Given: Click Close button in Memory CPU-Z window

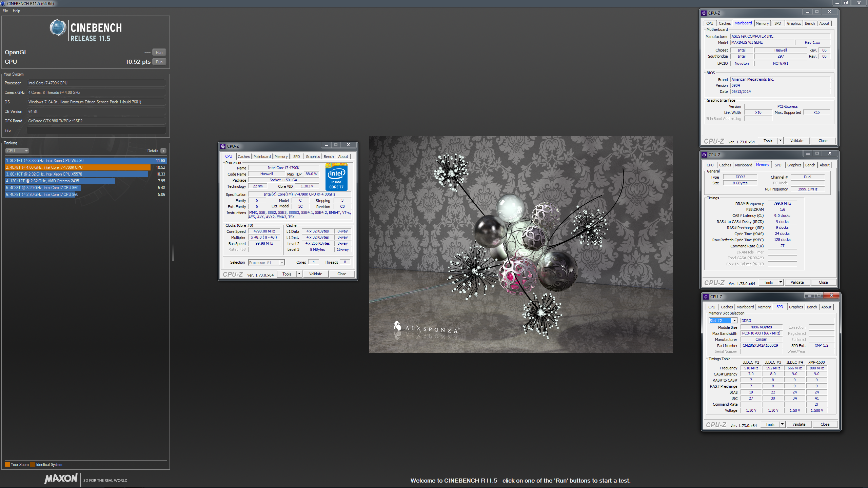Looking at the screenshot, I should pos(823,282).
